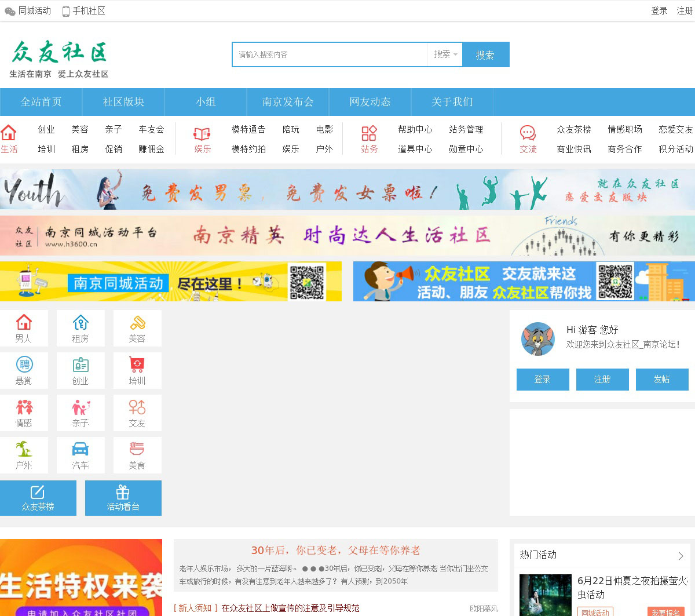This screenshot has width=695, height=616.
Task: Open the 在众友社区上做宣传的注意及引导规范 post link
Action: coord(290,608)
